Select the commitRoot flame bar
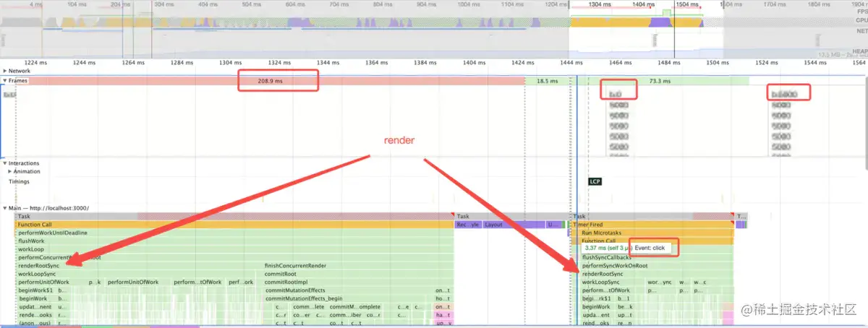Viewport: 868px width, 328px height. coord(357,274)
